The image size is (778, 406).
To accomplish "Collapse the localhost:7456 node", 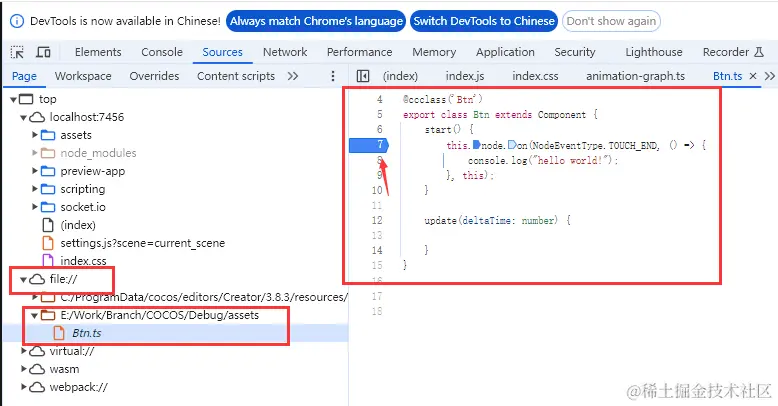I will pos(23,118).
